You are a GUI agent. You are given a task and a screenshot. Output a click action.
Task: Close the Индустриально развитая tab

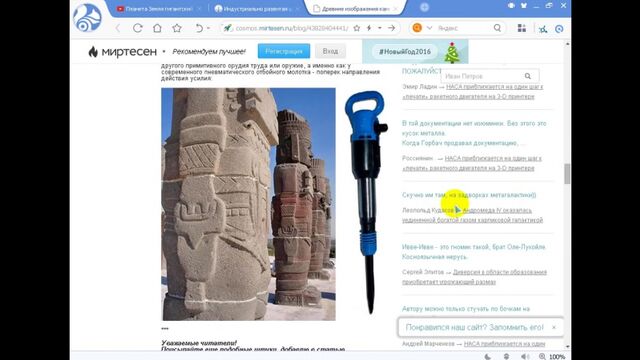298,9
